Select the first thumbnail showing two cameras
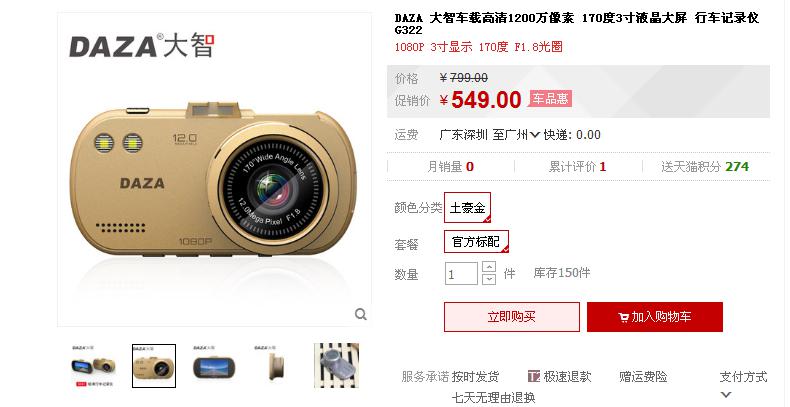 click(x=93, y=366)
